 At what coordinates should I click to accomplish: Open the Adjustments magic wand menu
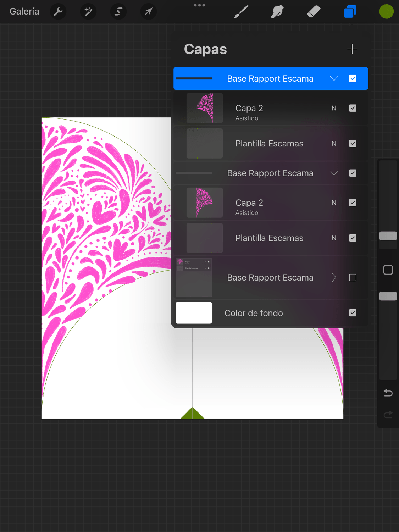coord(88,12)
